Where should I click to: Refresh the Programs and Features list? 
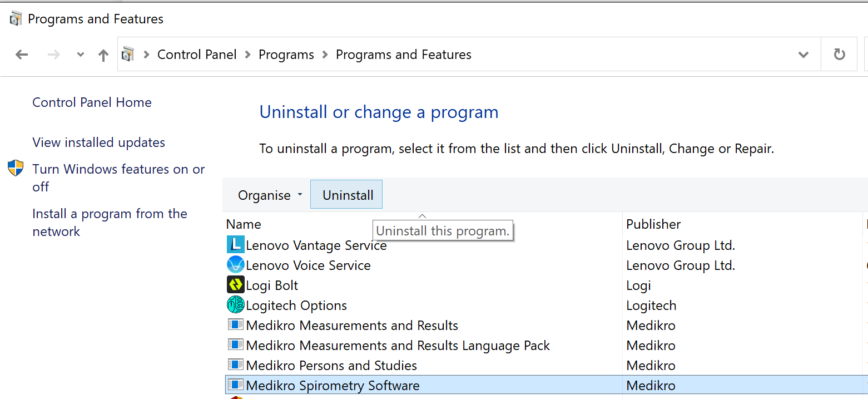(x=839, y=55)
